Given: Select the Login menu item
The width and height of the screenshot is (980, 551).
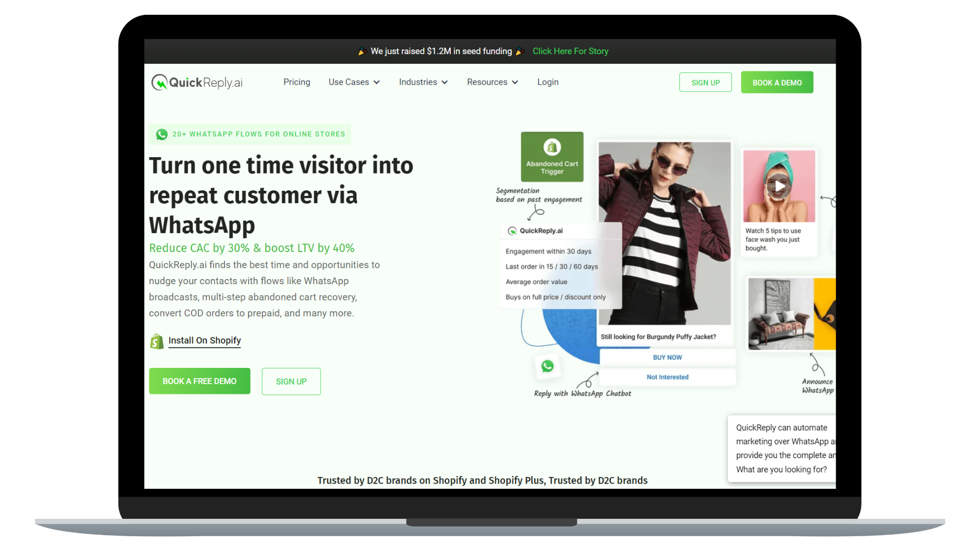Looking at the screenshot, I should 548,82.
